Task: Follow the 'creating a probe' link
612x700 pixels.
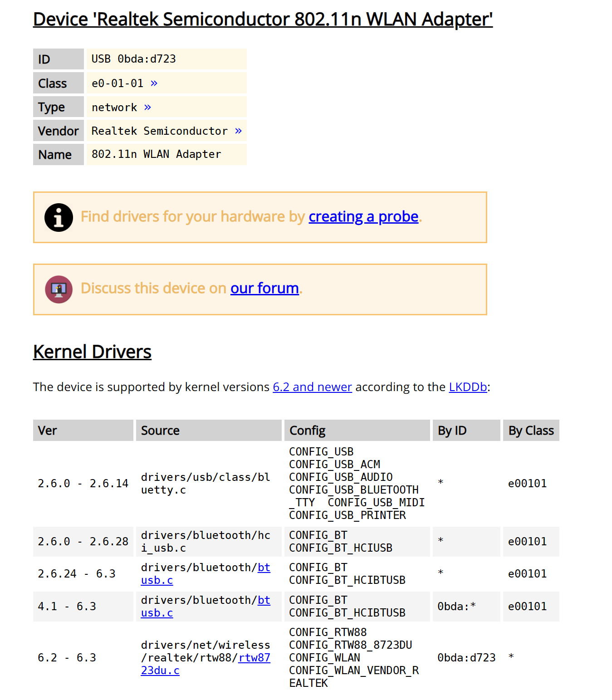Action: coord(363,217)
